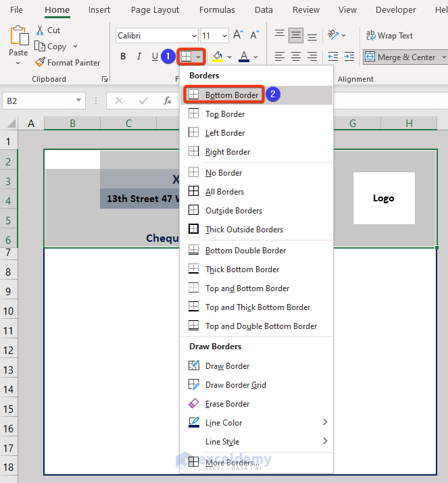Apply the yellow Fill Color bucket
The image size is (448, 483).
pos(218,57)
